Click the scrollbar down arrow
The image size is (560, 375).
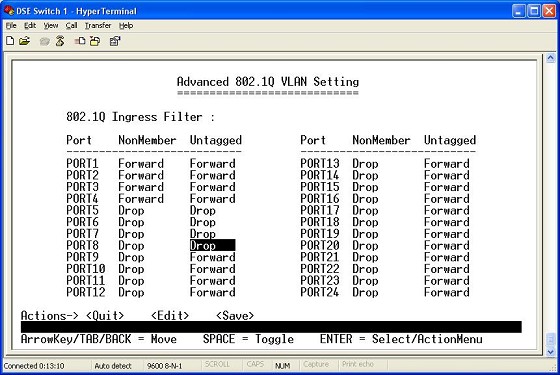[550, 352]
